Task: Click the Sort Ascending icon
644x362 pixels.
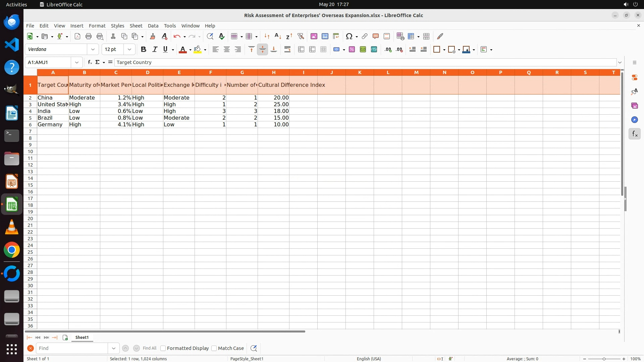Action: pos(278,36)
